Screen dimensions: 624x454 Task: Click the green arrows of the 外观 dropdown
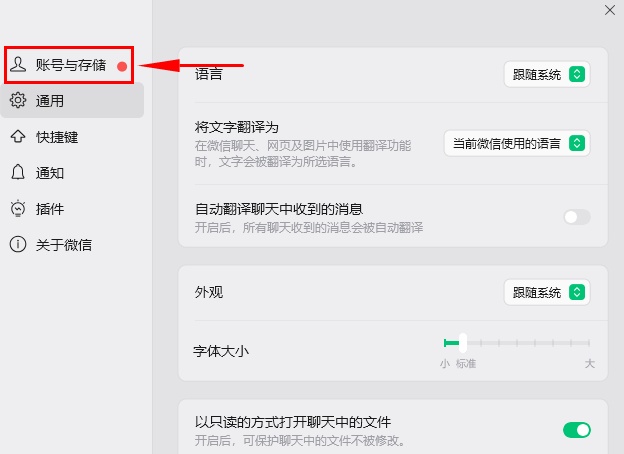[577, 292]
